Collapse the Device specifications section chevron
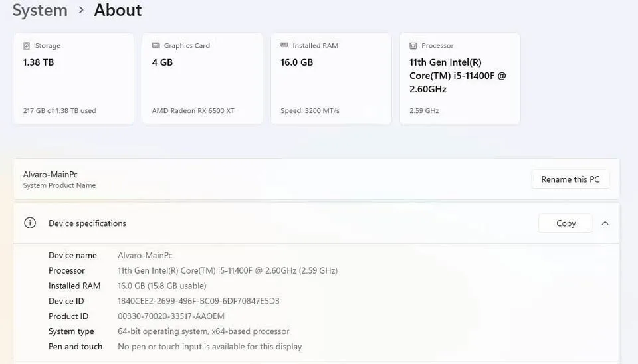This screenshot has width=638, height=364. pos(605,223)
